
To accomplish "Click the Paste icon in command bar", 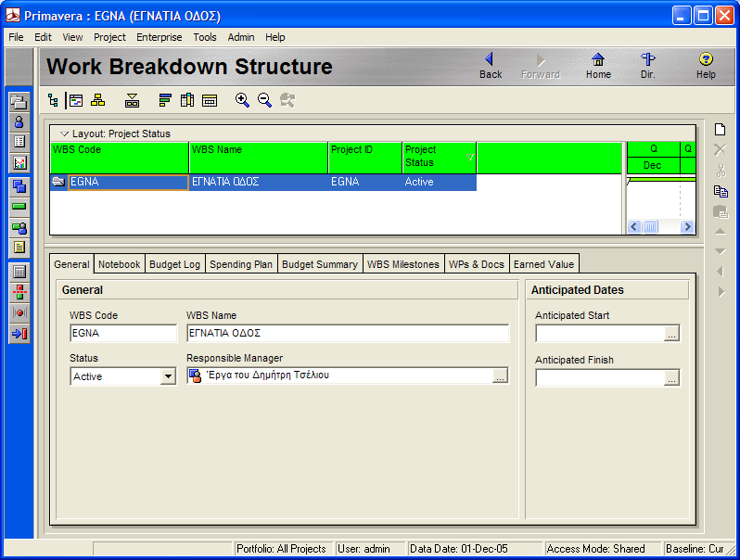I will [721, 211].
